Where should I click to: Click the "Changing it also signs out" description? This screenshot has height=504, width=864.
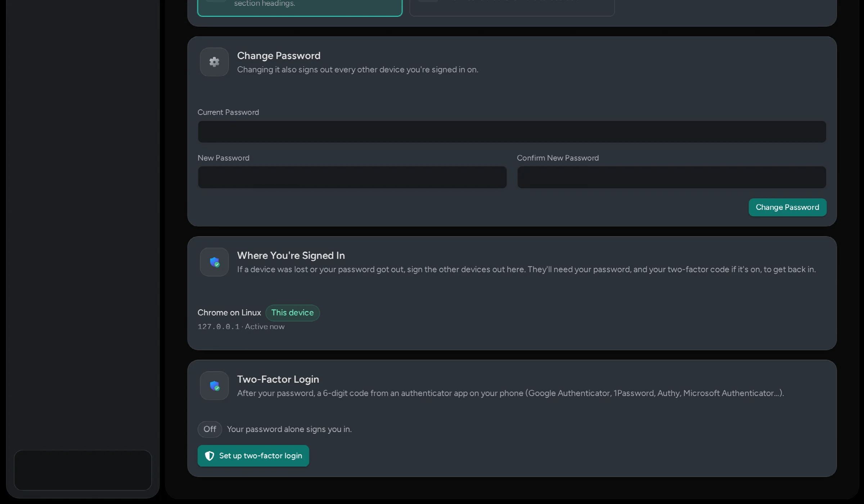357,69
